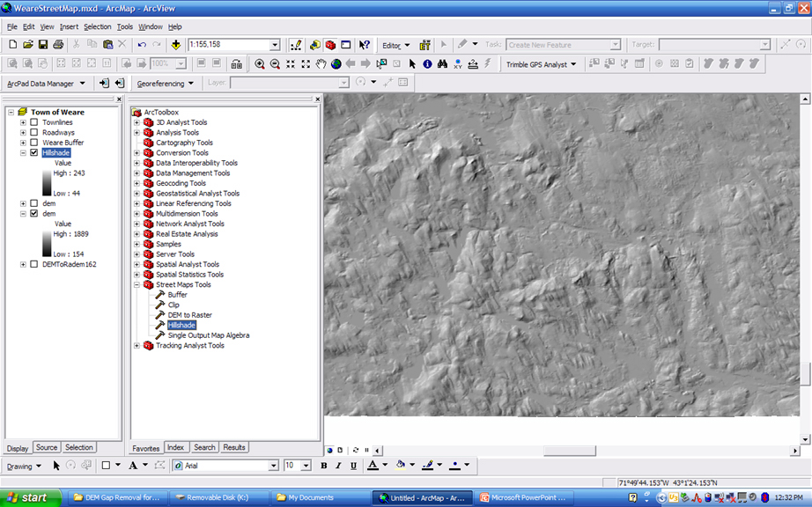Screen dimensions: 812x507
Task: Open the map scale dropdown
Action: (275, 45)
